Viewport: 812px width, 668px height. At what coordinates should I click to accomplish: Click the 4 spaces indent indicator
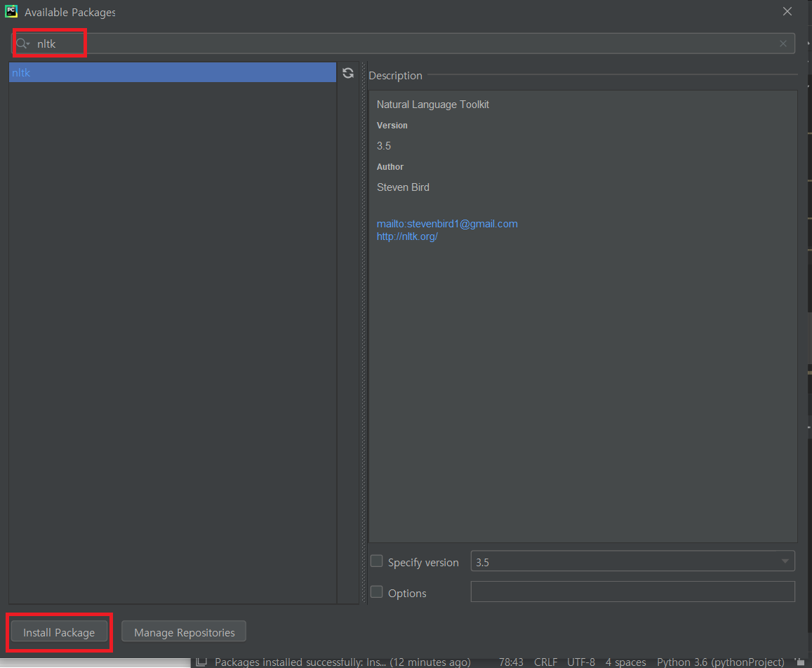coord(625,662)
